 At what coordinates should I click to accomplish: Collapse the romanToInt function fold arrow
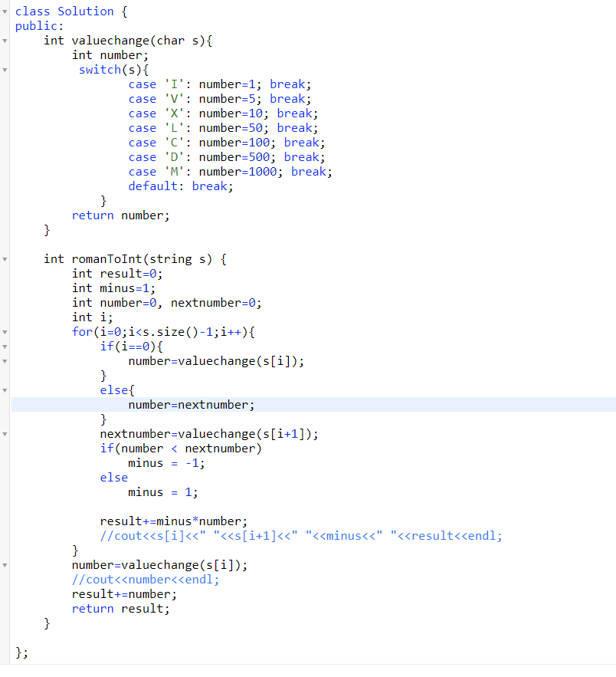(x=5, y=259)
